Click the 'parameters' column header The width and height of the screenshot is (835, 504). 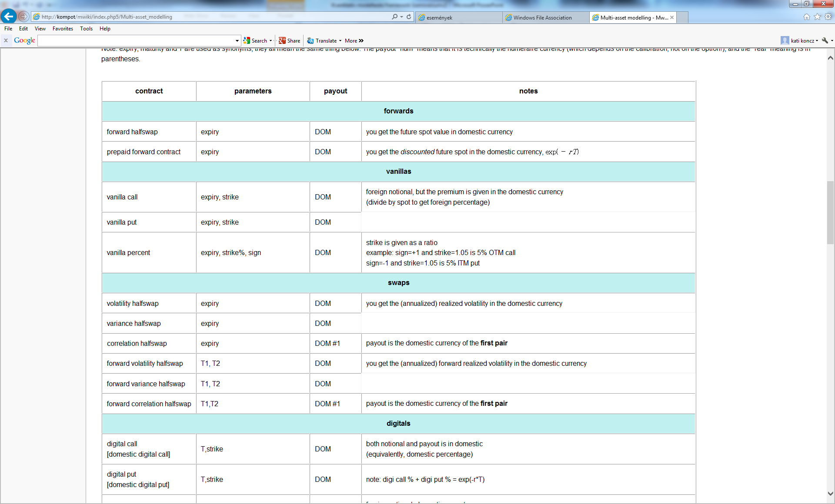click(253, 91)
